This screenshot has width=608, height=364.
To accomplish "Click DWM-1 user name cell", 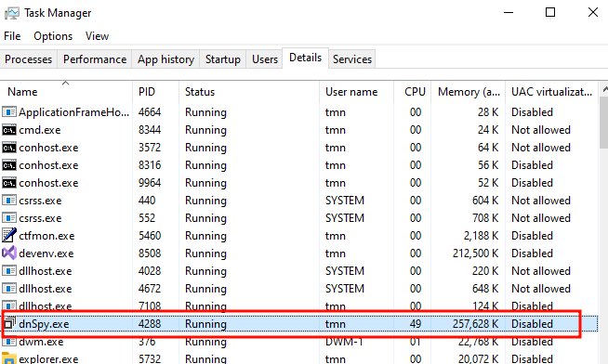I will point(344,342).
